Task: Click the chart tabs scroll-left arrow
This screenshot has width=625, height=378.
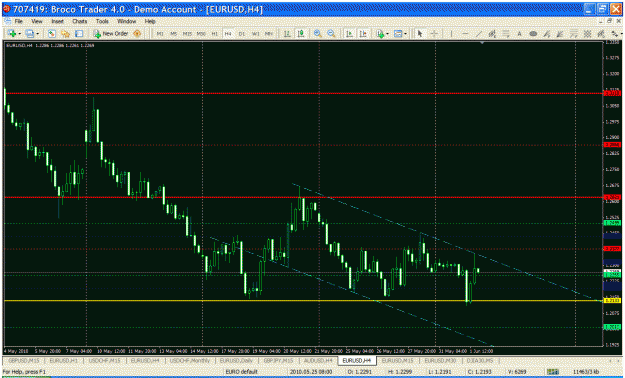Action: 610,361
